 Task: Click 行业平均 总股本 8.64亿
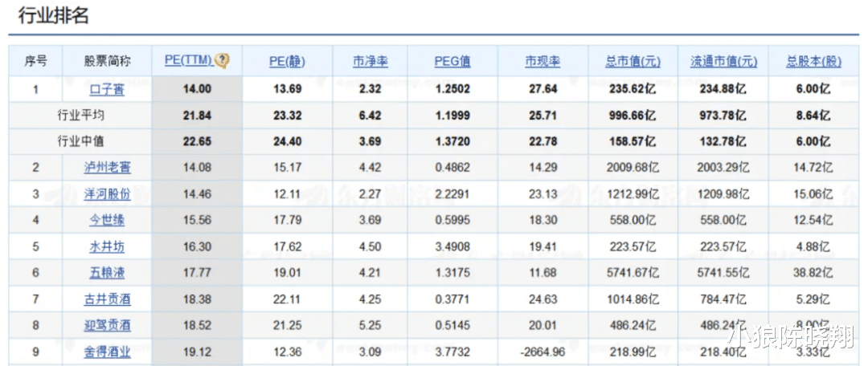[x=813, y=116]
